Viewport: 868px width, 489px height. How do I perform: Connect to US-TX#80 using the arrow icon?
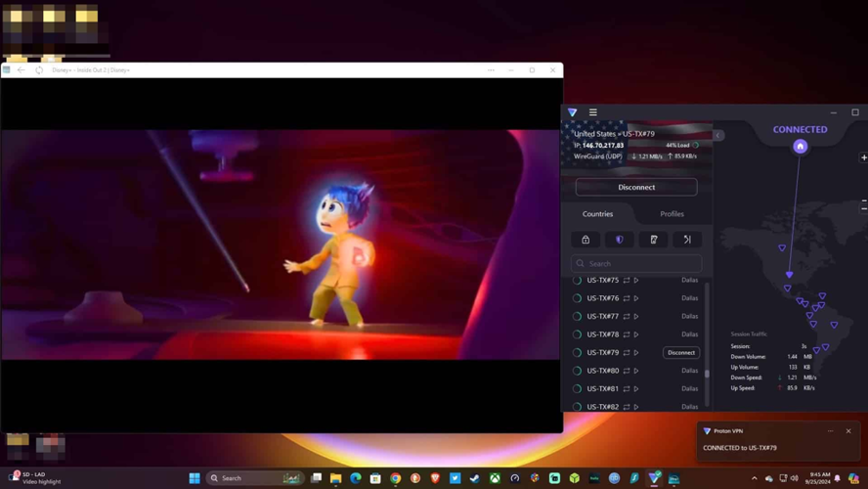[636, 371]
